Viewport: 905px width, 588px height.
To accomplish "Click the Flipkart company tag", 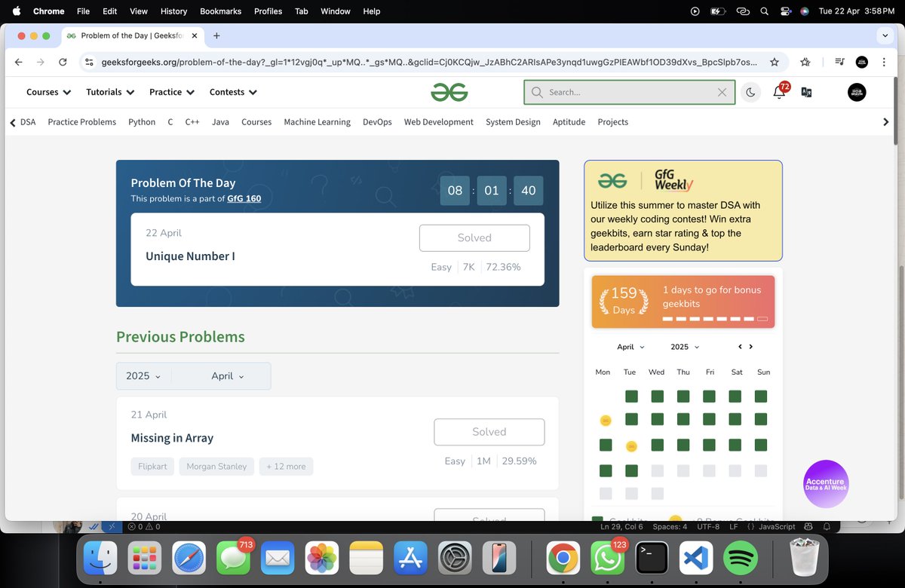I will click(x=152, y=467).
